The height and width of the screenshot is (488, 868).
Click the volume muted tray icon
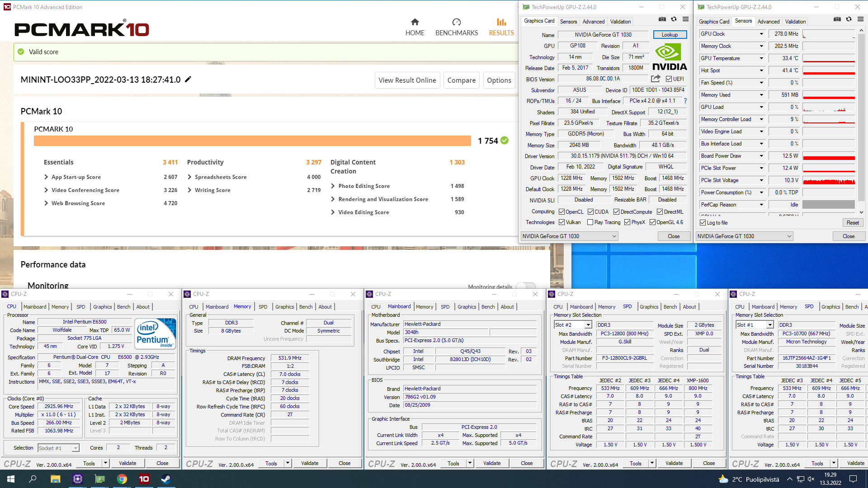pyautogui.click(x=811, y=479)
